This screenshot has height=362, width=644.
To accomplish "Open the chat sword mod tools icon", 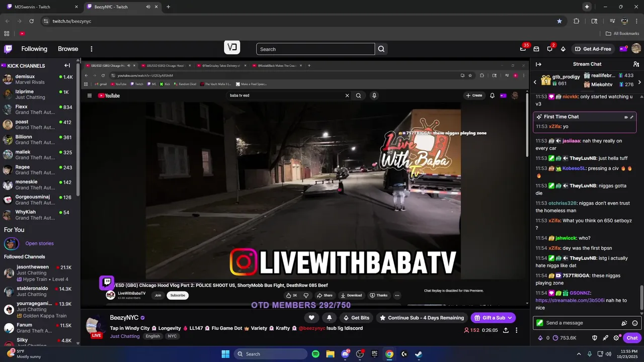I will tap(606, 338).
